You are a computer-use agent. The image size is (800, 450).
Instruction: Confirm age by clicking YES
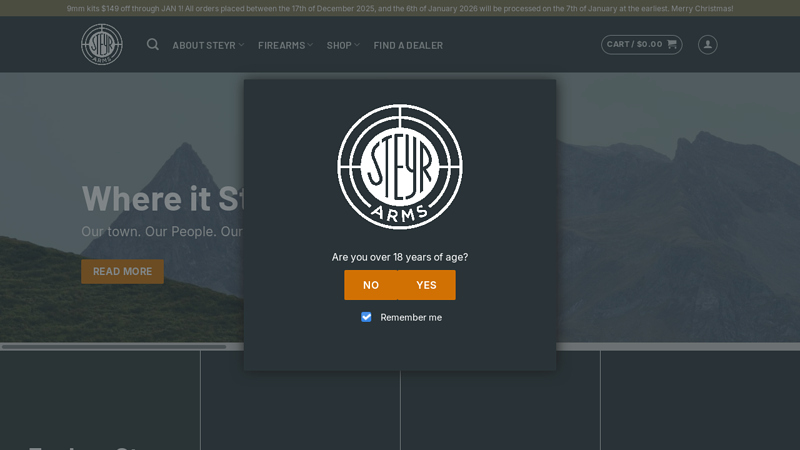427,285
